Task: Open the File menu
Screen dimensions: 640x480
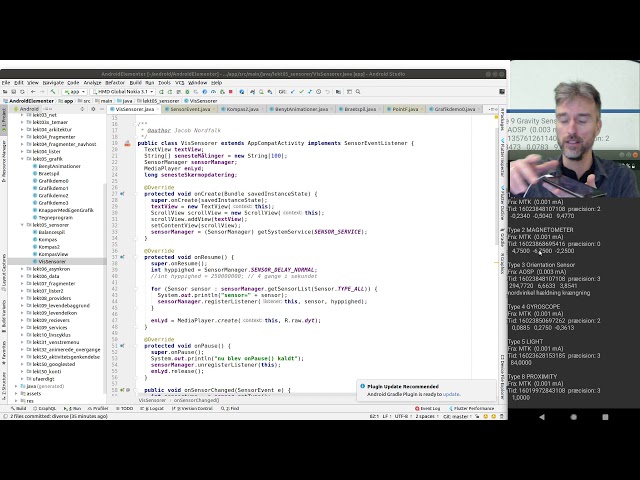Action: 6,82
